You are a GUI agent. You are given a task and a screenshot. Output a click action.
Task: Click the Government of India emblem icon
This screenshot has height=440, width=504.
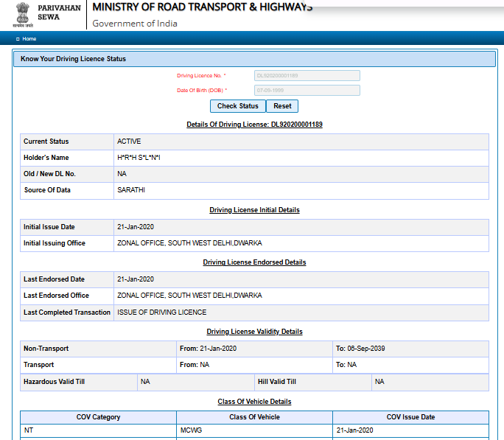23,15
